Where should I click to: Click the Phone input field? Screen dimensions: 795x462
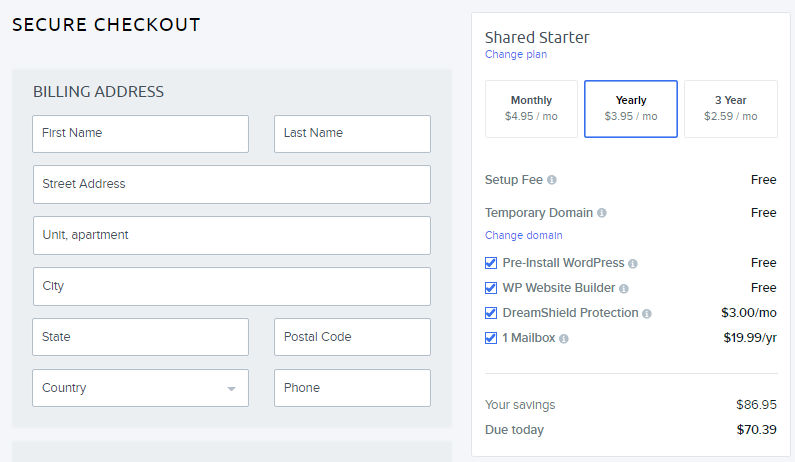[352, 388]
